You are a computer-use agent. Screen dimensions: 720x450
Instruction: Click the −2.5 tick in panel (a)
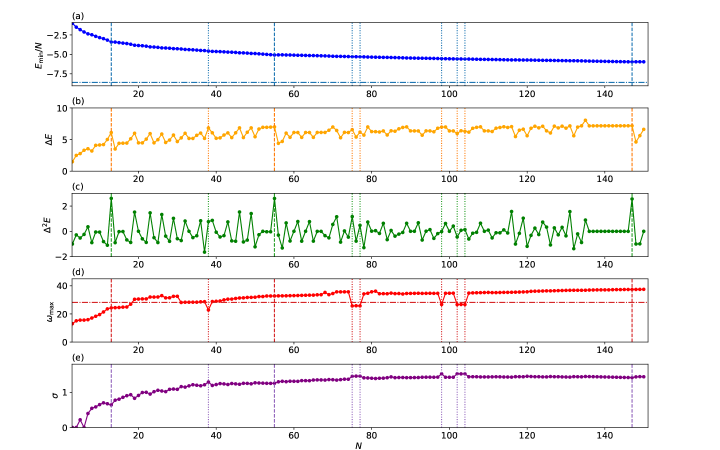(x=57, y=35)
